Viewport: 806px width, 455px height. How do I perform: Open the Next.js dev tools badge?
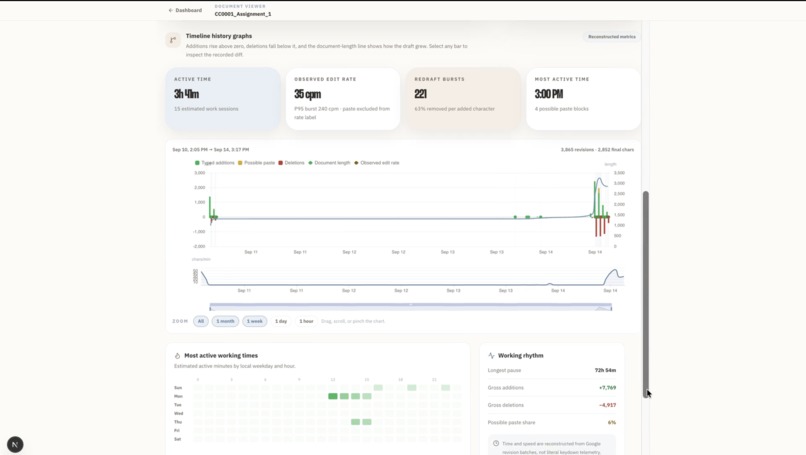pyautogui.click(x=15, y=444)
